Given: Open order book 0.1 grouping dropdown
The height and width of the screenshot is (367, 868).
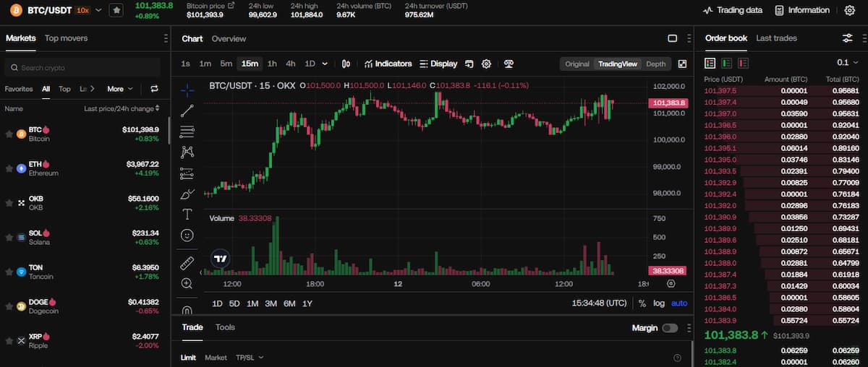Looking at the screenshot, I should pos(848,63).
